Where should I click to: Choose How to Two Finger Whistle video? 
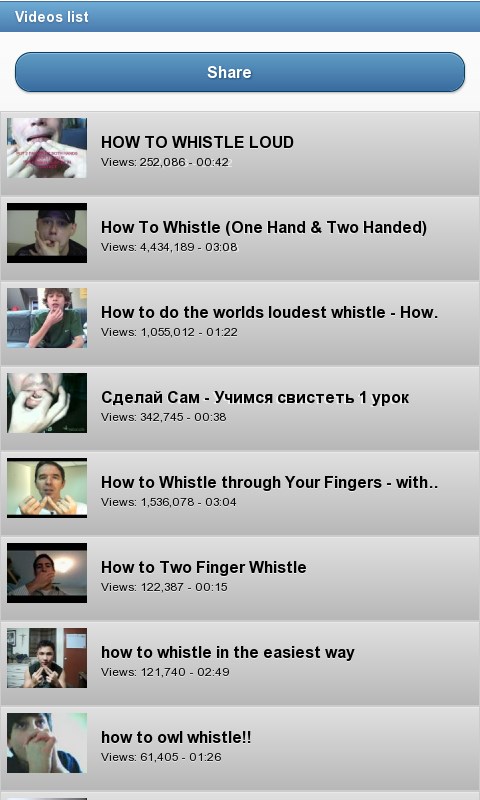(x=204, y=567)
